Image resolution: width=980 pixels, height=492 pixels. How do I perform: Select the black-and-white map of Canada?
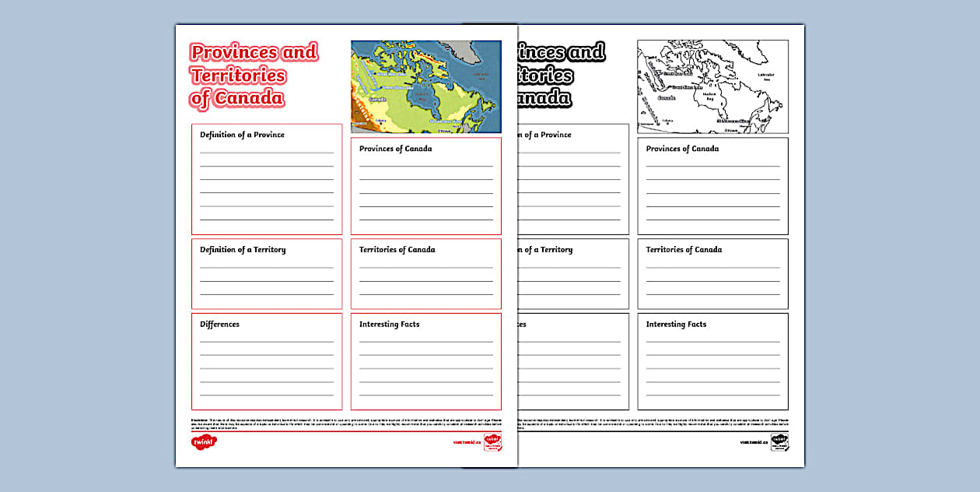(x=712, y=86)
